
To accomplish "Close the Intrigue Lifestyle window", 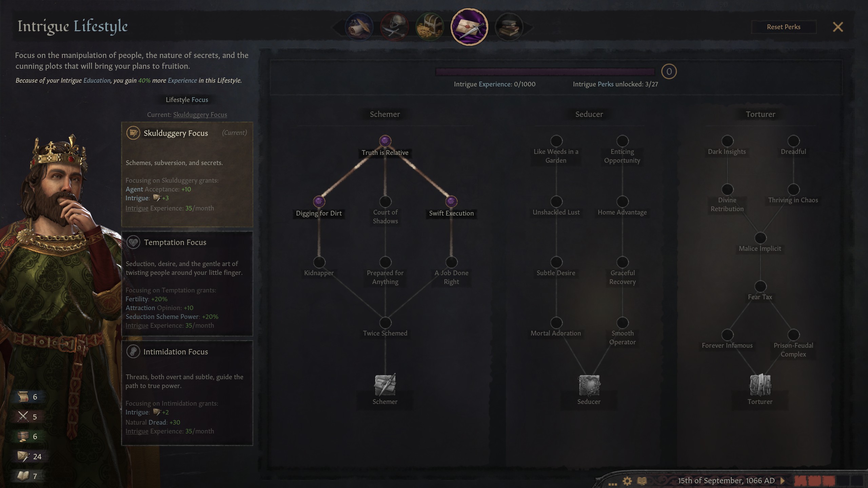I will click(838, 27).
